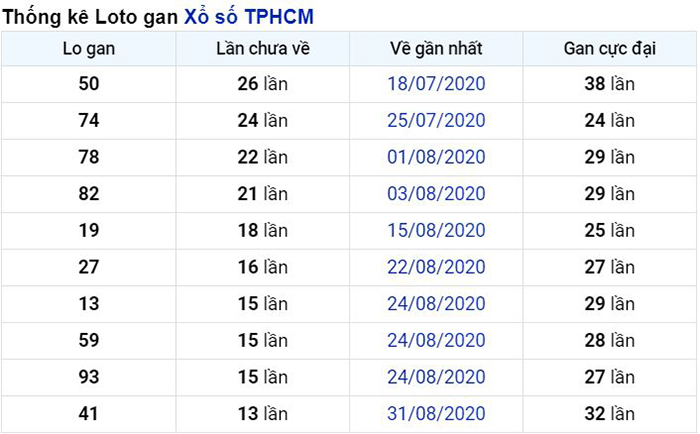
Task: Select the 01/08/2020 date link
Action: 436,157
